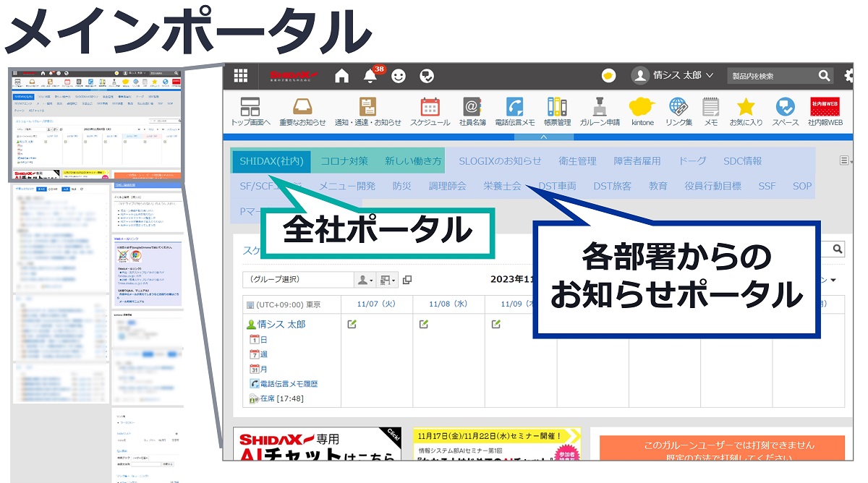Open the app launcher grid icon
The width and height of the screenshot is (868, 483).
tap(240, 75)
